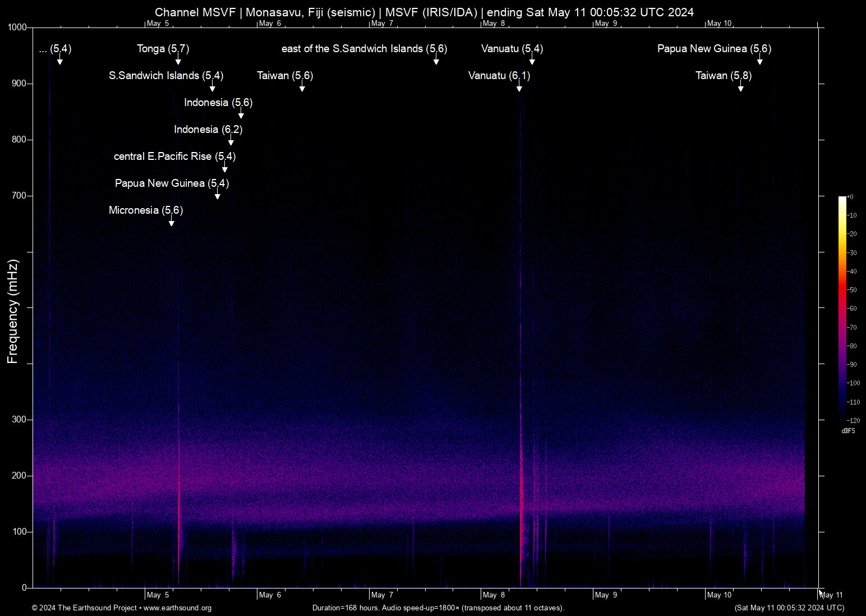This screenshot has width=866, height=616.
Task: Select the "-90" color scale value
Action: click(852, 365)
